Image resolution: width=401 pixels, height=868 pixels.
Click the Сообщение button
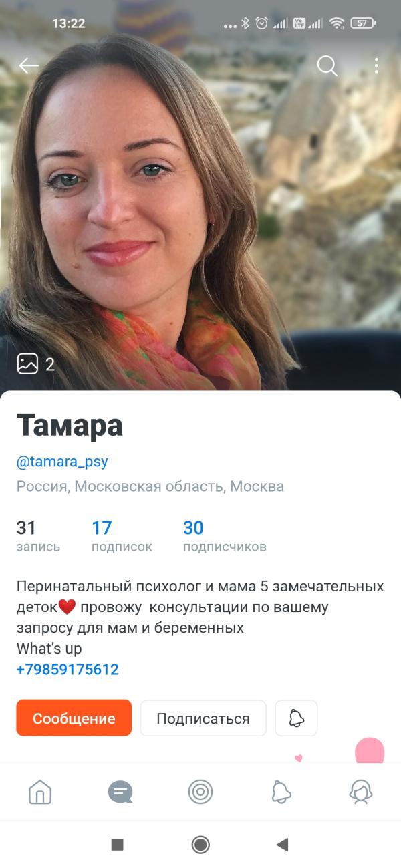[x=74, y=718]
